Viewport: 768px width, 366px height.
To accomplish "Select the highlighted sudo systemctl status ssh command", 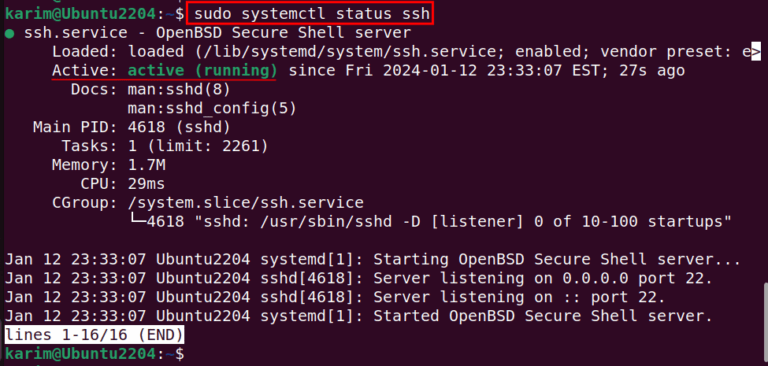I will (309, 14).
